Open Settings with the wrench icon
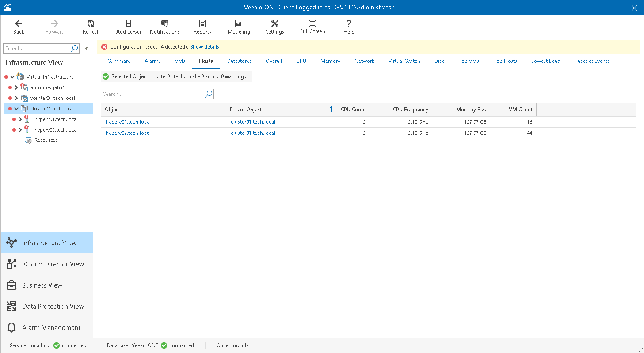This screenshot has height=353, width=644. [274, 27]
